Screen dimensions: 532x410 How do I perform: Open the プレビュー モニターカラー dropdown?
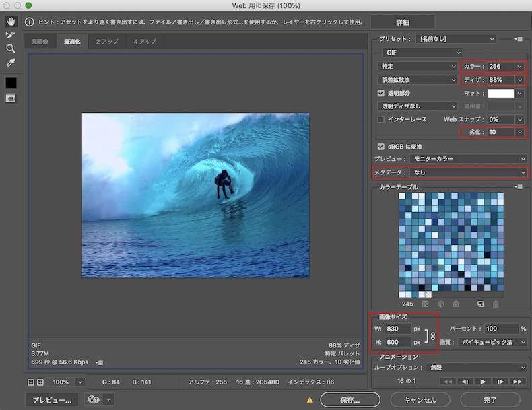click(x=468, y=159)
